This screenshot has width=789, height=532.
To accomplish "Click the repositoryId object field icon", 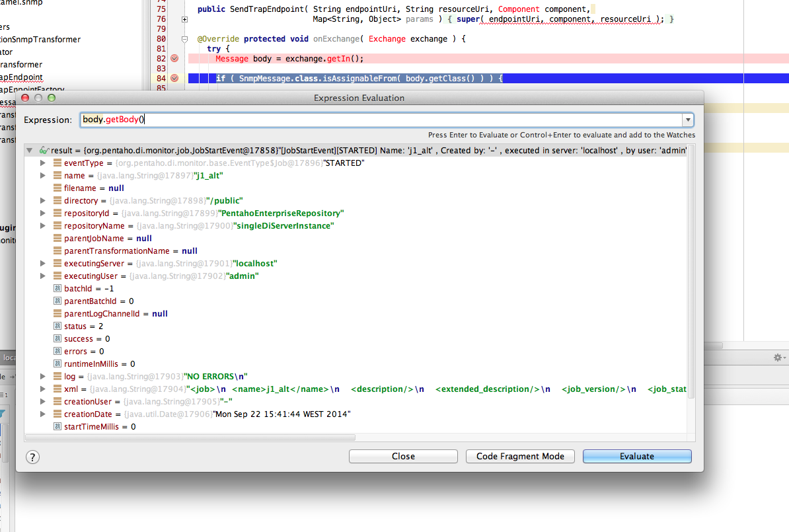I will tap(57, 213).
